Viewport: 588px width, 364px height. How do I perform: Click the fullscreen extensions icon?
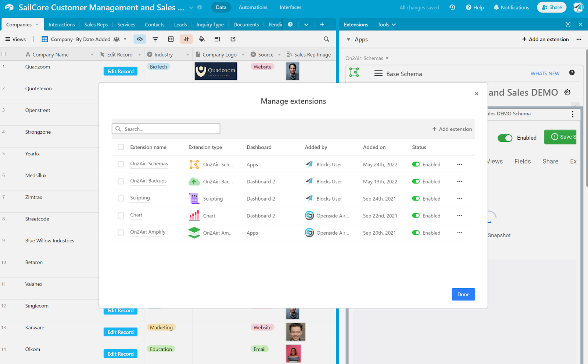point(568,25)
